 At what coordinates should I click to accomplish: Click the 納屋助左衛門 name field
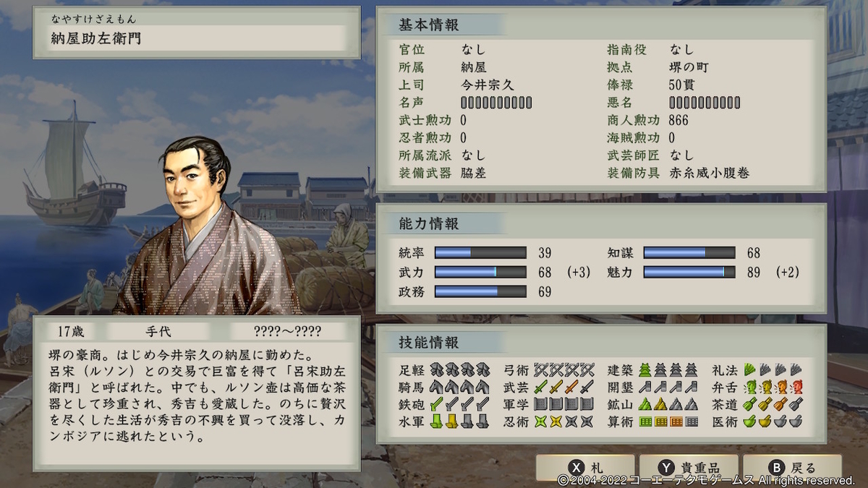pos(196,38)
